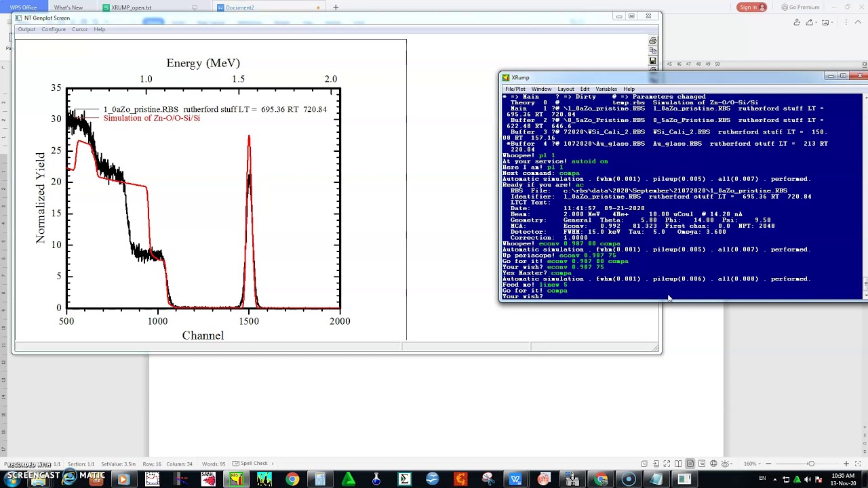Open the second Chrome taskbar icon
868x488 pixels.
coord(601,480)
